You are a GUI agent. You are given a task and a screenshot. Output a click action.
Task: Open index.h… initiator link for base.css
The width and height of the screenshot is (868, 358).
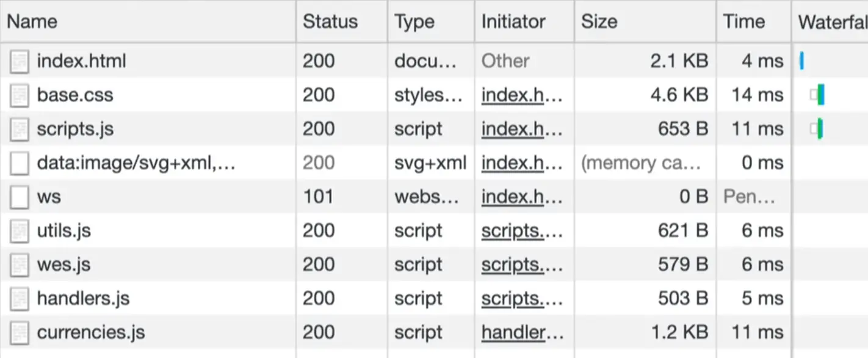pyautogui.click(x=522, y=95)
